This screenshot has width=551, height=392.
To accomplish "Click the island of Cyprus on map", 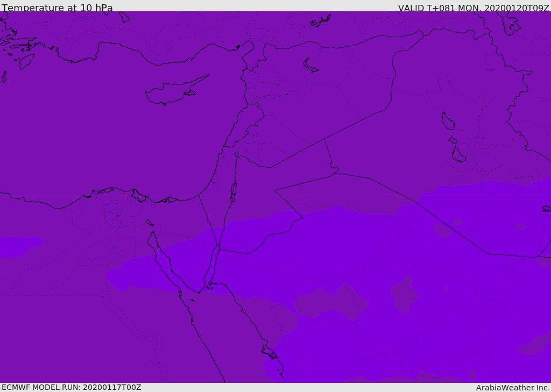I will [174, 92].
